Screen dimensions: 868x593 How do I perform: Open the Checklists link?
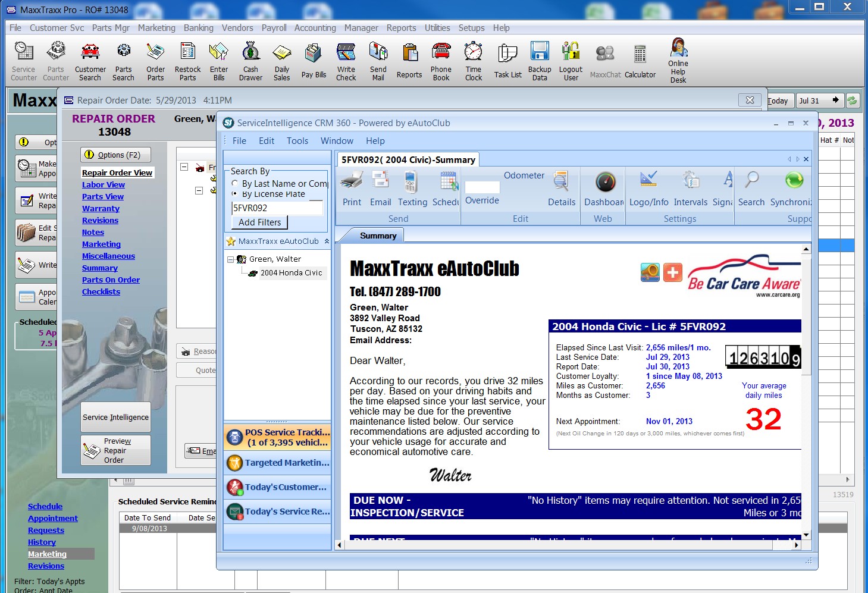click(101, 292)
